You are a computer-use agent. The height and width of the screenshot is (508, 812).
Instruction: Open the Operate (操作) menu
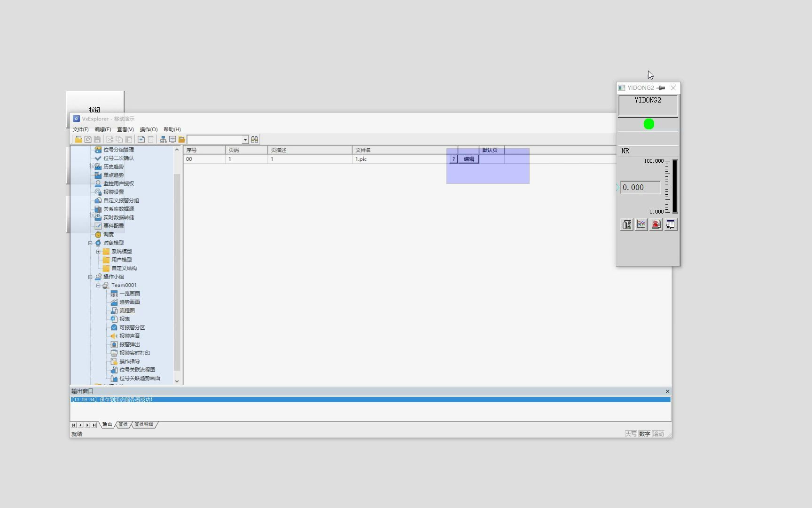tap(148, 129)
